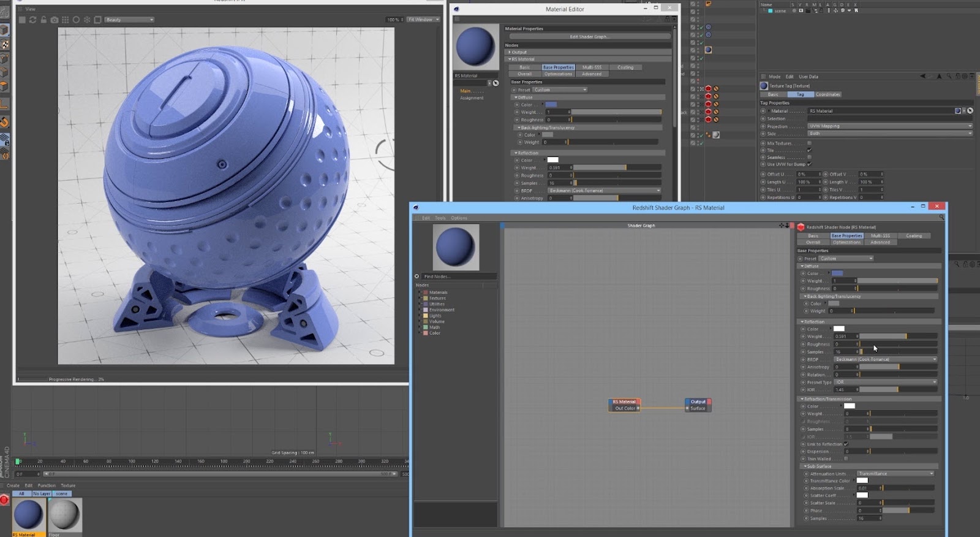Click the magnifier search icon in Attribute Manager

point(949,77)
